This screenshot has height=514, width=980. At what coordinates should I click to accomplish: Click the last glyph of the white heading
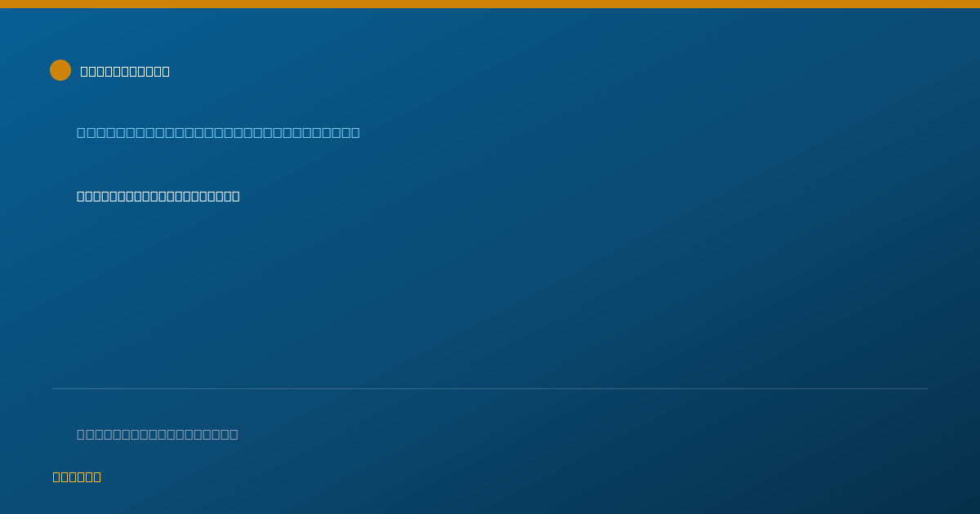[165, 71]
